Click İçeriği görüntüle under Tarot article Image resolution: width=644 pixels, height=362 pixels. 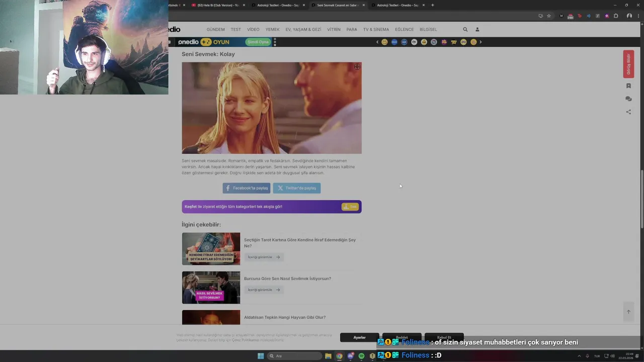tap(264, 257)
